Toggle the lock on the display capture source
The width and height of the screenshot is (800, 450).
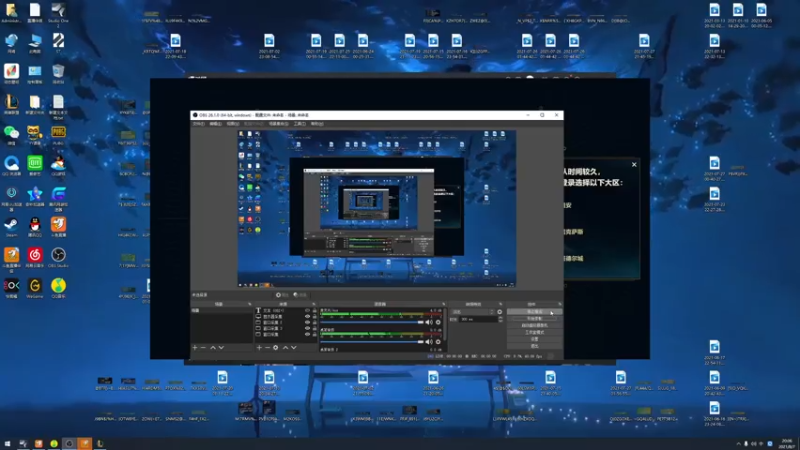point(314,316)
